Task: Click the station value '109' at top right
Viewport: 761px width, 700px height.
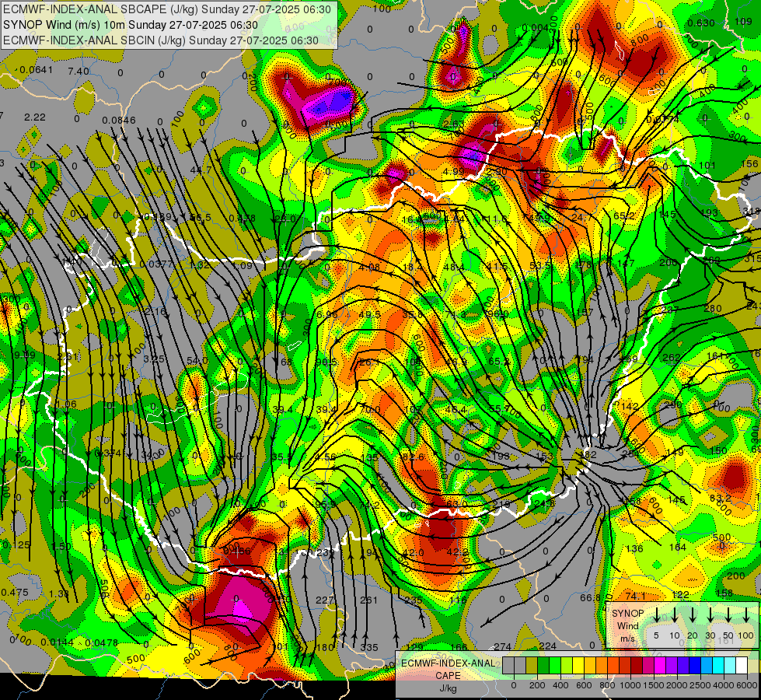Action: [x=743, y=21]
